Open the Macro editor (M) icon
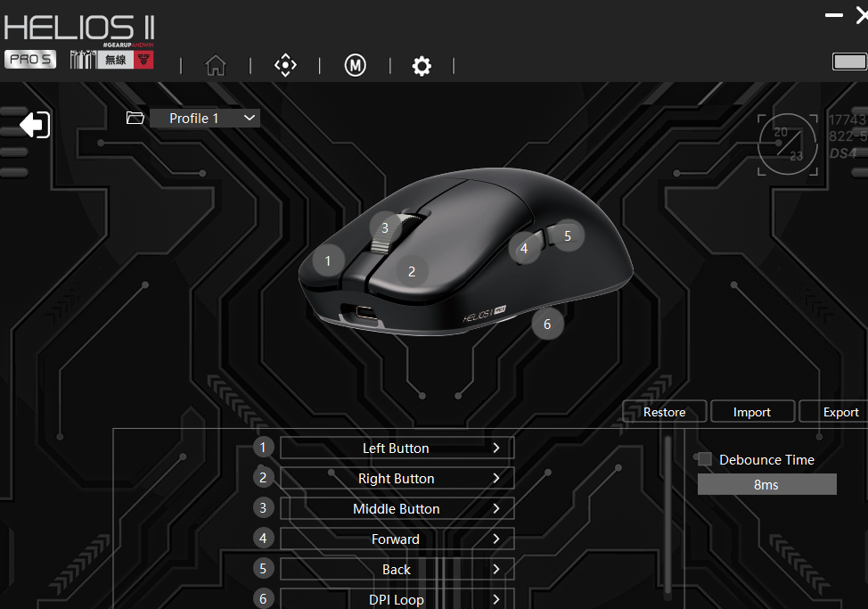 [x=355, y=65]
